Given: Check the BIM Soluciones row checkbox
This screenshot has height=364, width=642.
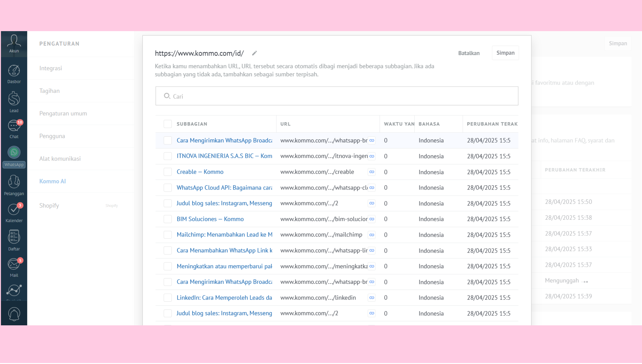Looking at the screenshot, I should coord(168,219).
